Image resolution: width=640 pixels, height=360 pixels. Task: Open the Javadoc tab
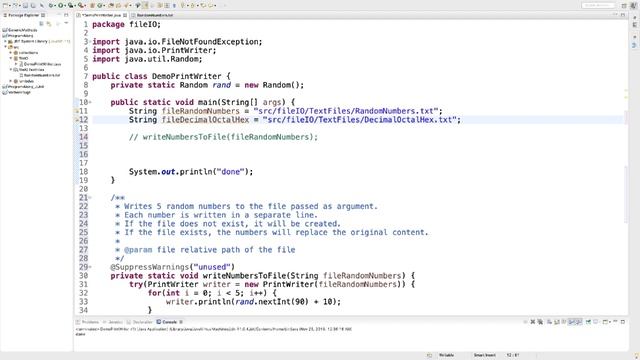tap(113, 322)
